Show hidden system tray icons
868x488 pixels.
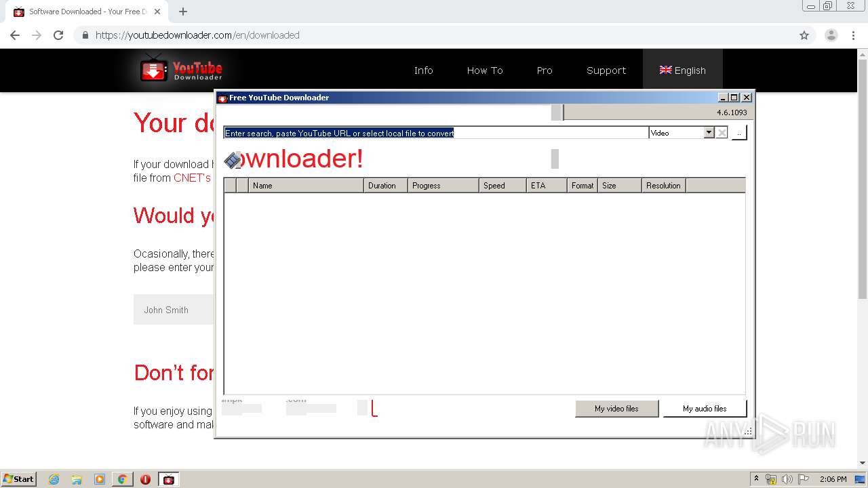pyautogui.click(x=756, y=479)
